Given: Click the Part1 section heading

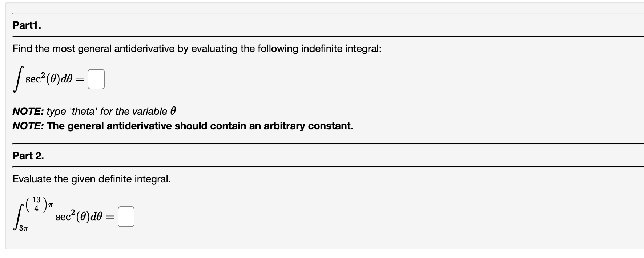Looking at the screenshot, I should click(27, 25).
